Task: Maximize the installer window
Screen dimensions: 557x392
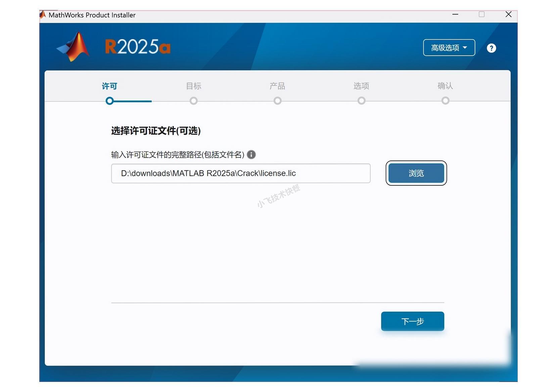Action: 481,14
